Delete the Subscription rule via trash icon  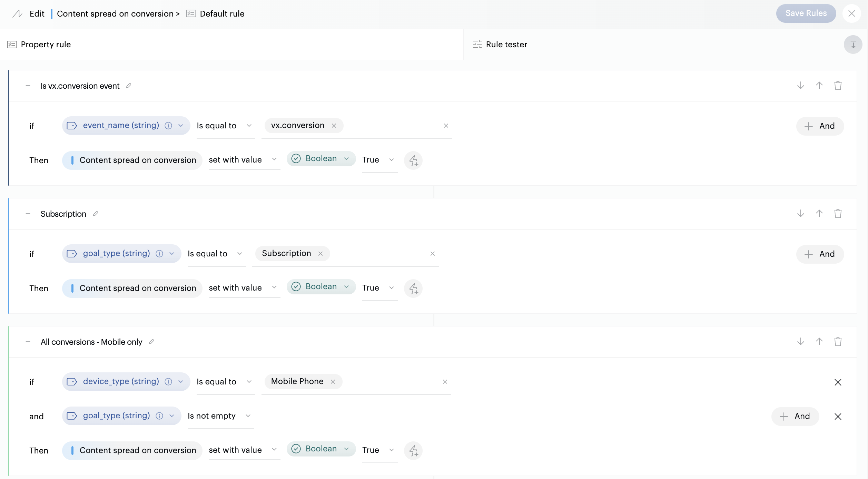(x=838, y=213)
